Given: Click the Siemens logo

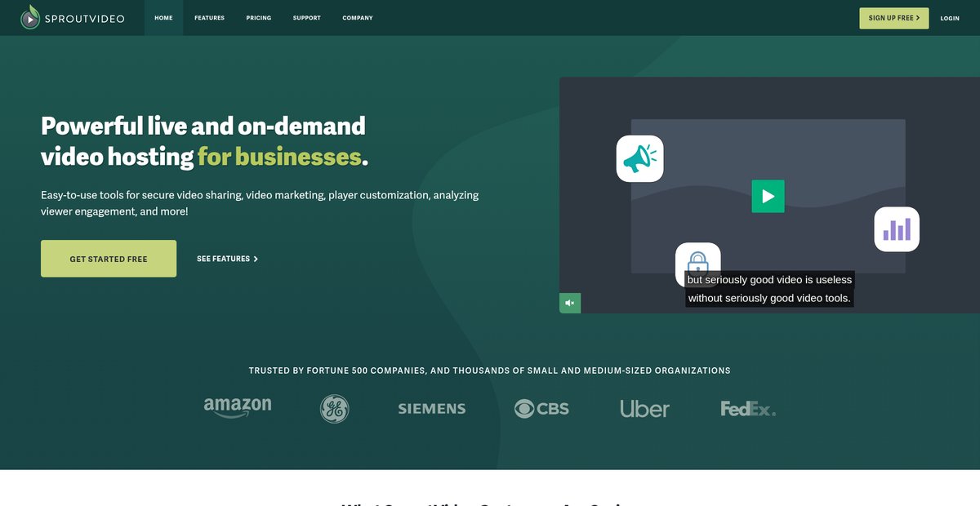Looking at the screenshot, I should tap(432, 409).
